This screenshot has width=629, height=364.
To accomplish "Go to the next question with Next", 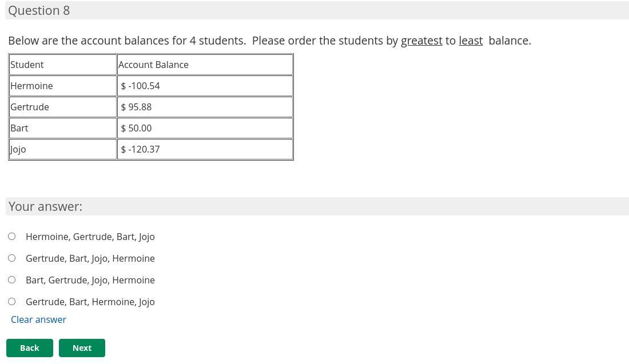I will click(82, 348).
